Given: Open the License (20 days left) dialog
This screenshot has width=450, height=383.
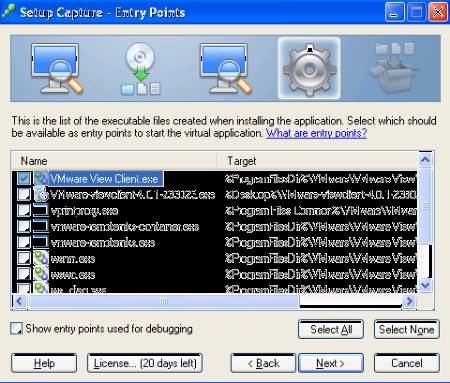Looking at the screenshot, I should tap(145, 363).
